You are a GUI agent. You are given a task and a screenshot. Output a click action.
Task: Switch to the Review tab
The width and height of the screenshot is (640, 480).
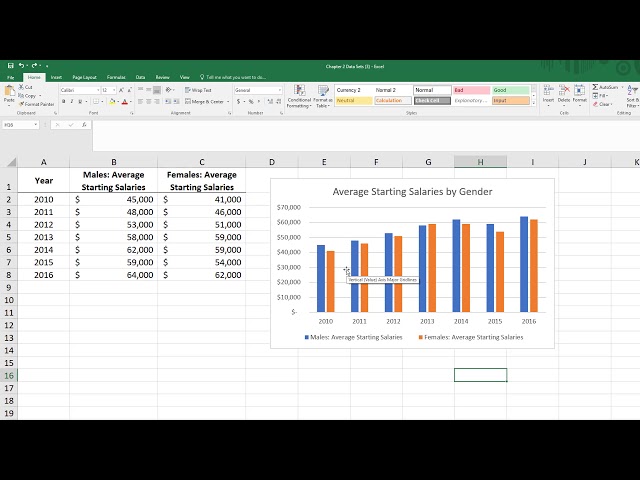click(x=162, y=77)
